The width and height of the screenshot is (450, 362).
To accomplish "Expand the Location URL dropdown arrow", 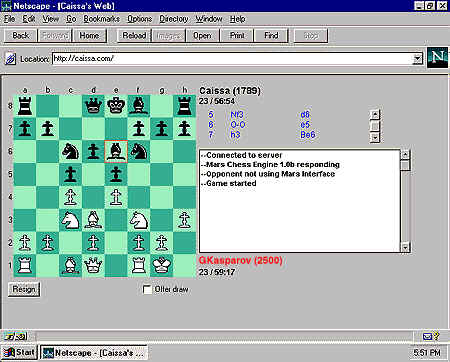I will click(x=417, y=59).
